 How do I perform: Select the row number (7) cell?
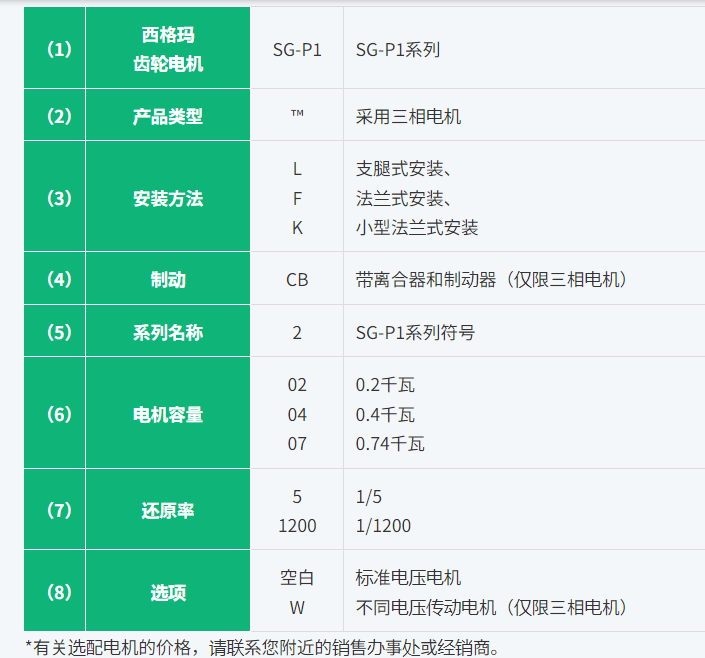point(54,509)
